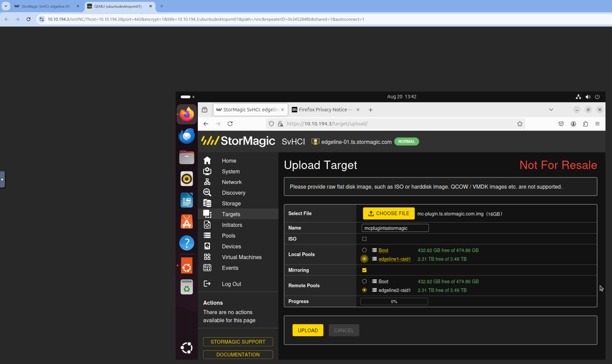Click the yellow UPLOAD button
Viewport: 612px width, 364px height.
point(308,330)
